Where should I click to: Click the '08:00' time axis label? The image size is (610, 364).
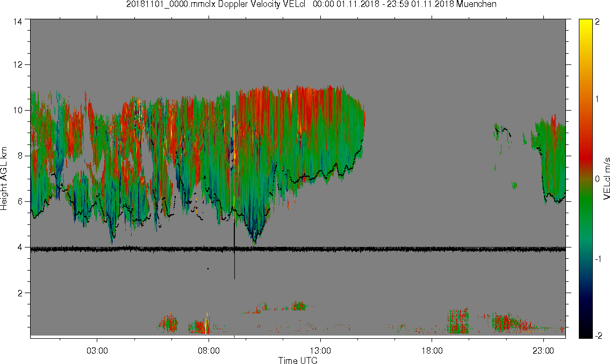coord(209,351)
